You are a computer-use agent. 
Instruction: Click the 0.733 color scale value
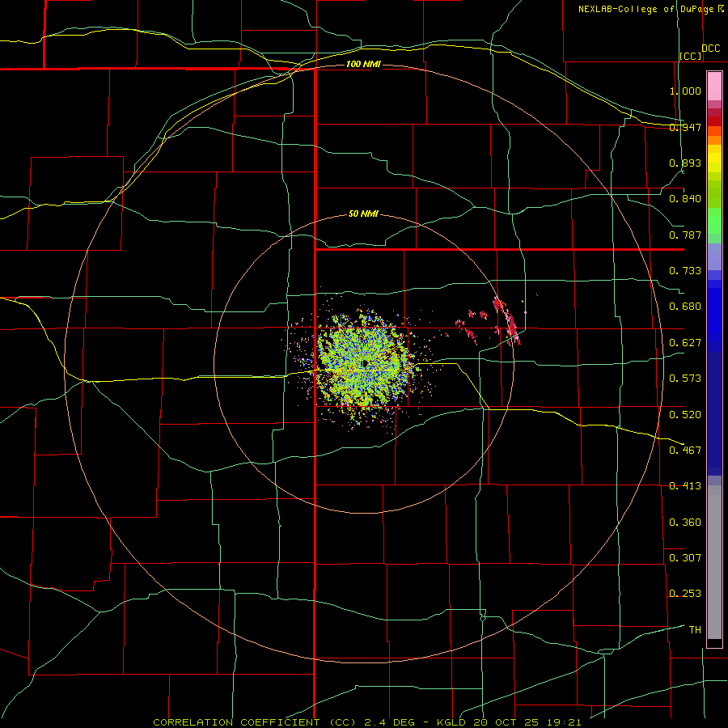(x=685, y=271)
